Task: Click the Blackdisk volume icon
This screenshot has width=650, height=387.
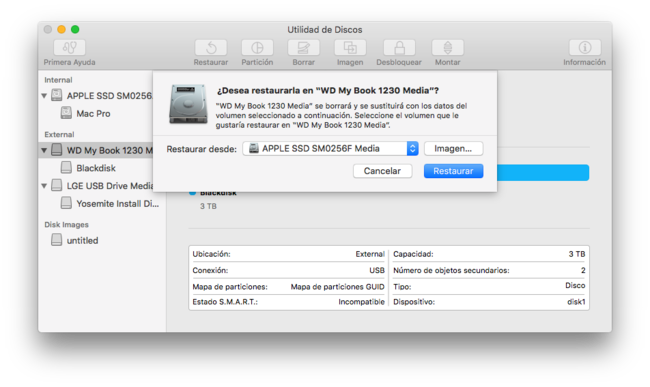Action: pos(66,167)
